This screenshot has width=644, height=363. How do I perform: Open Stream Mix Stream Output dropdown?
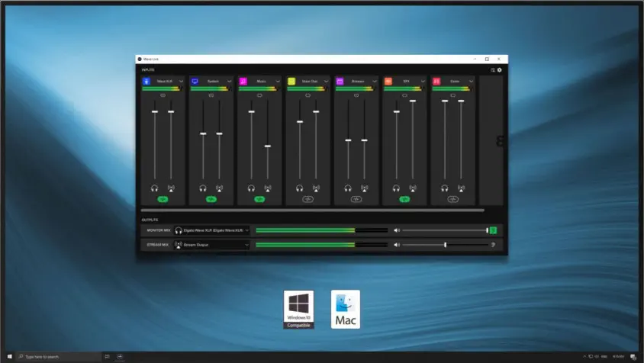[211, 245]
